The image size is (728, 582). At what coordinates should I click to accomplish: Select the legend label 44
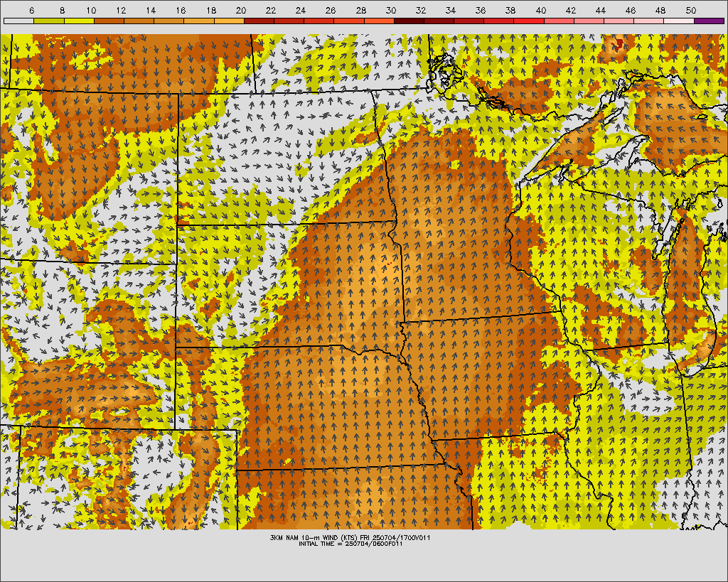[x=601, y=10]
